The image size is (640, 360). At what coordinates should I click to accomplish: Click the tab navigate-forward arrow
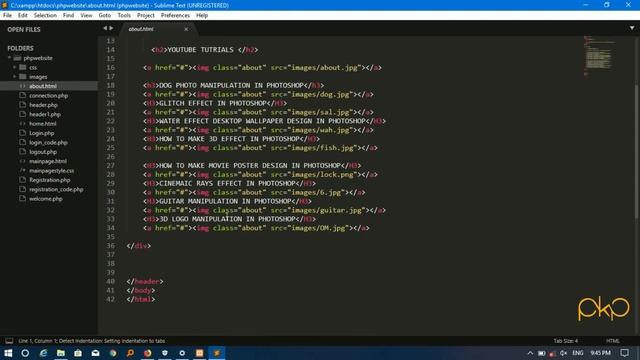pyautogui.click(x=111, y=28)
